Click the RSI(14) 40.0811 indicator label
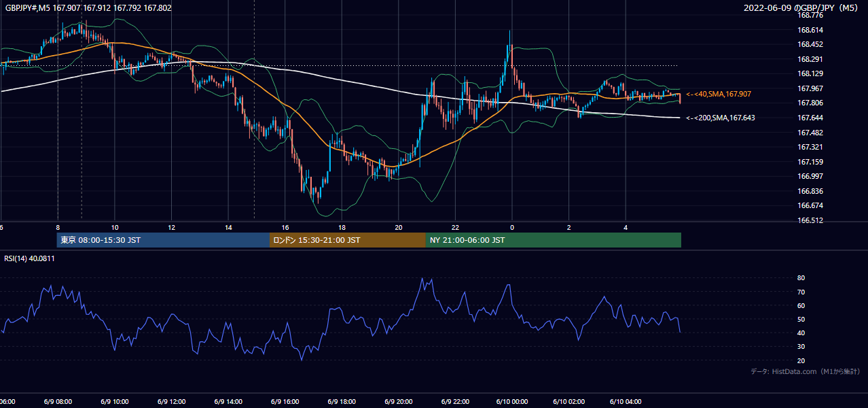This screenshot has height=408, width=868. [x=29, y=258]
